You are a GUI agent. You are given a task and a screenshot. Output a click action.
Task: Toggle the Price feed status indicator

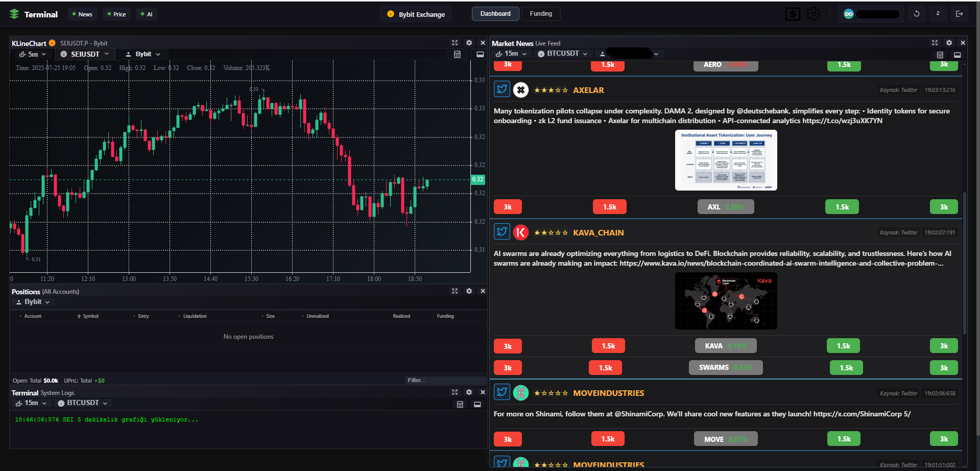pos(117,14)
